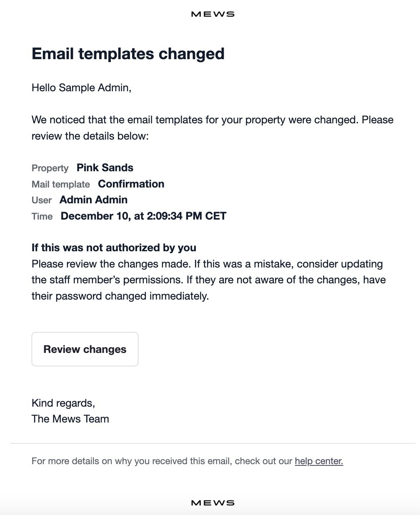Click "If this was not authorized by you"
The width and height of the screenshot is (420, 515).
pos(114,248)
